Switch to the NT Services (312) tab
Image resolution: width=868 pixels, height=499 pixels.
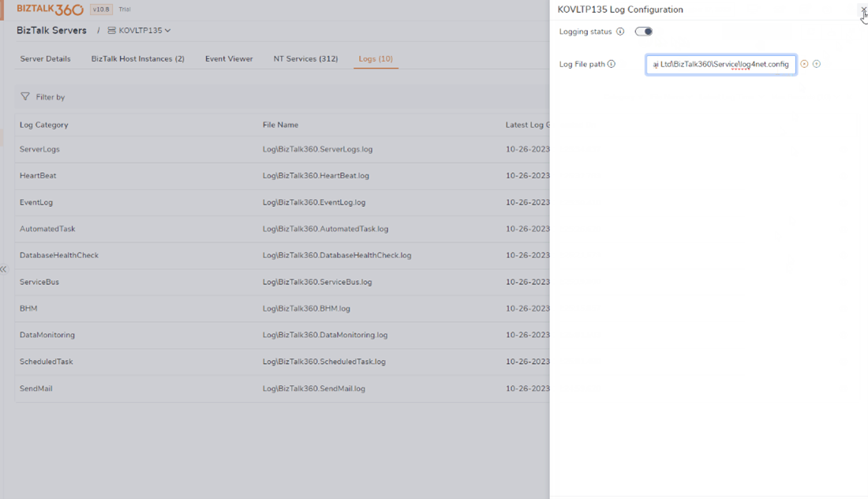pyautogui.click(x=305, y=58)
